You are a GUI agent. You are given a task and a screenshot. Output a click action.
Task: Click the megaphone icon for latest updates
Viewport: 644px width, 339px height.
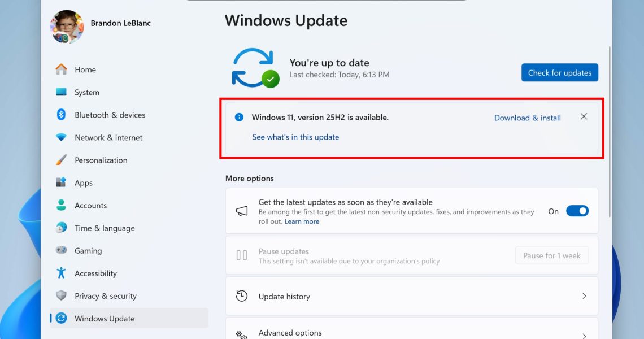coord(242,211)
